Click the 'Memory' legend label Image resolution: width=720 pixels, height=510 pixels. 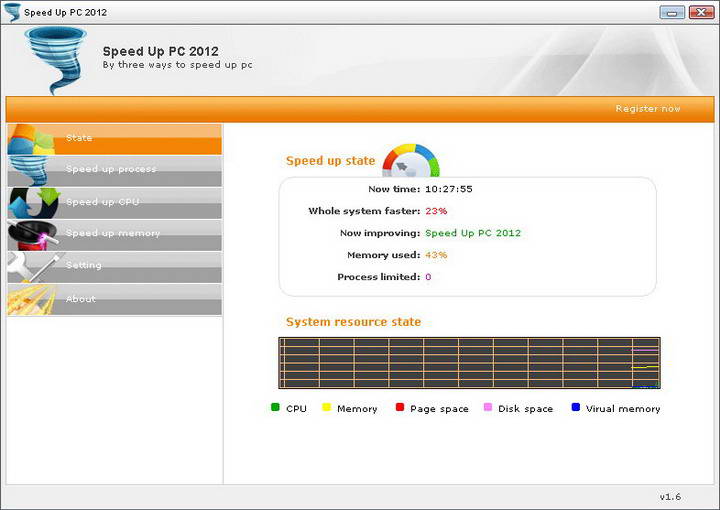(357, 409)
